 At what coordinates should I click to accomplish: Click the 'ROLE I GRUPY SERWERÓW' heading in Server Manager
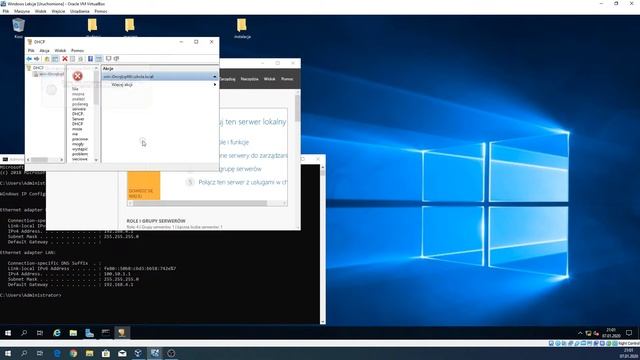pyautogui.click(x=156, y=221)
